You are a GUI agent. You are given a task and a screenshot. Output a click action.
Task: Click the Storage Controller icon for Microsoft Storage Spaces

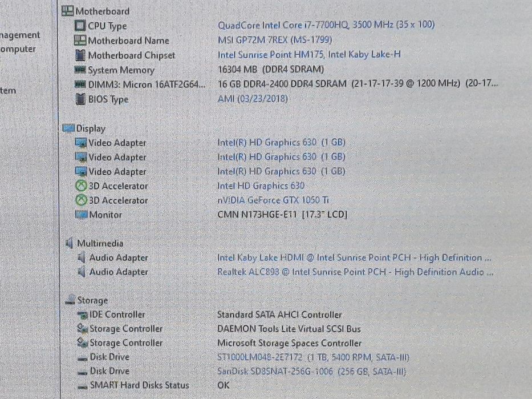pos(82,342)
